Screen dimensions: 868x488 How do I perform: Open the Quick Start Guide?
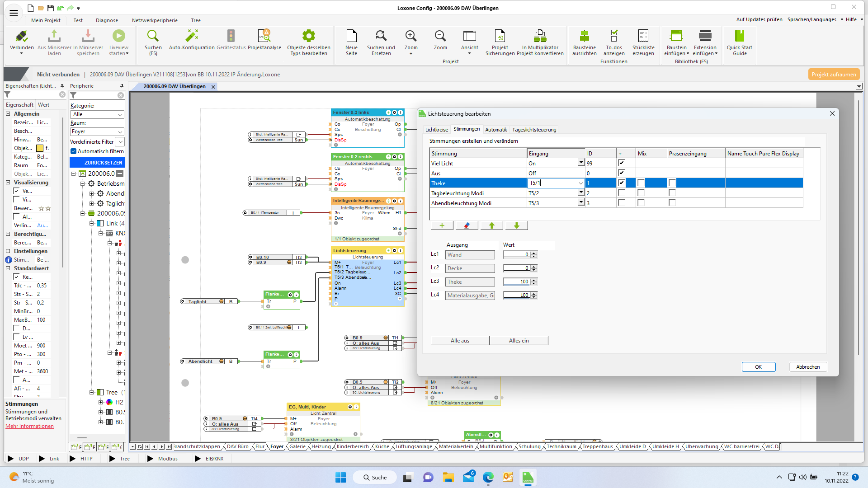point(739,36)
